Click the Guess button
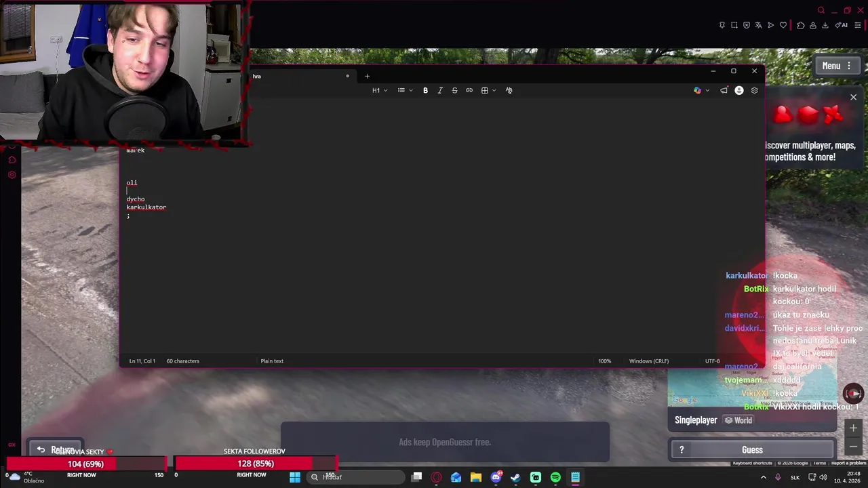This screenshot has height=488, width=868. tap(752, 450)
